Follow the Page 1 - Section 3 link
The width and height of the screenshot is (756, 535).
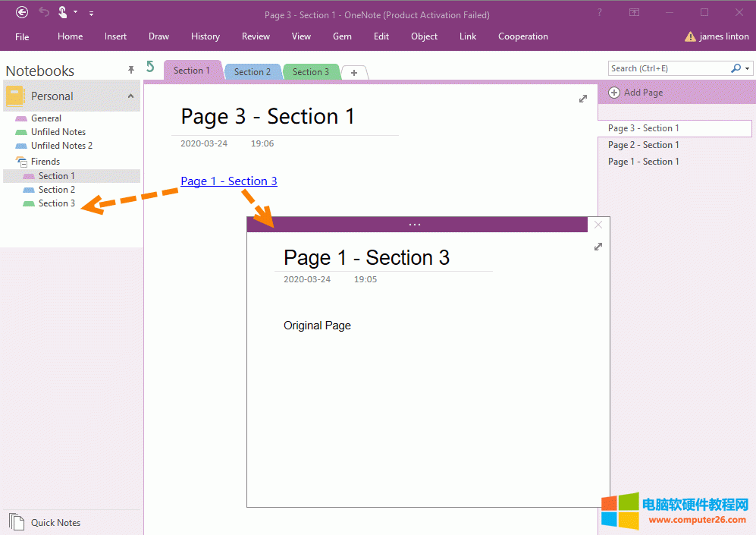(228, 181)
